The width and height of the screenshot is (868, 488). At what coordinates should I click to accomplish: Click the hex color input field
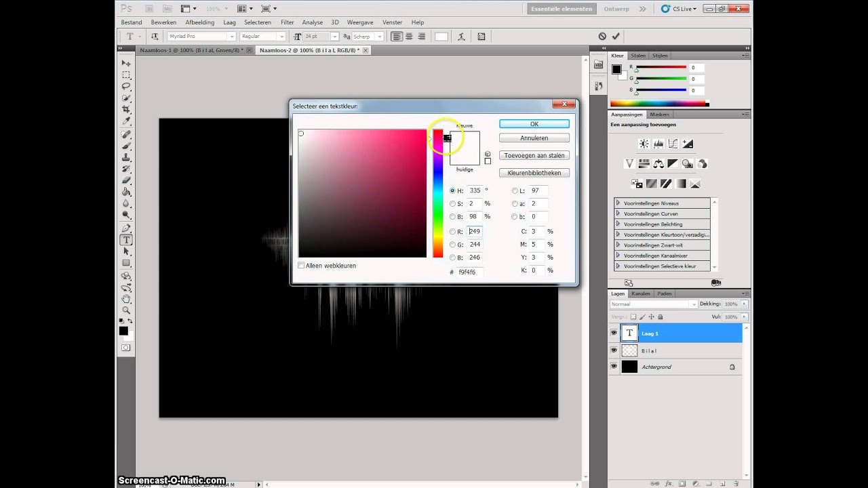click(x=471, y=272)
